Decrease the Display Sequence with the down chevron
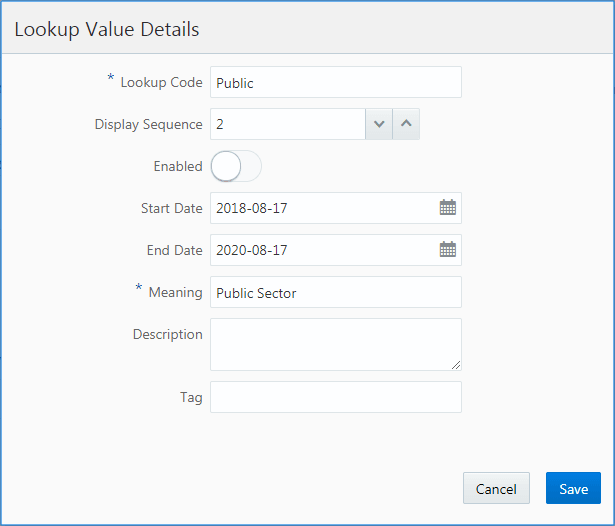 pyautogui.click(x=379, y=124)
